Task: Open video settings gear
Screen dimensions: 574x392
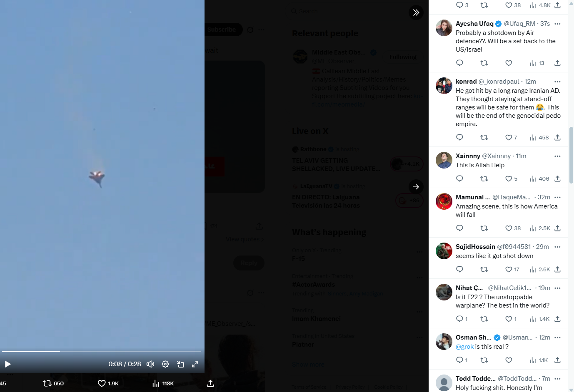Action: point(165,364)
